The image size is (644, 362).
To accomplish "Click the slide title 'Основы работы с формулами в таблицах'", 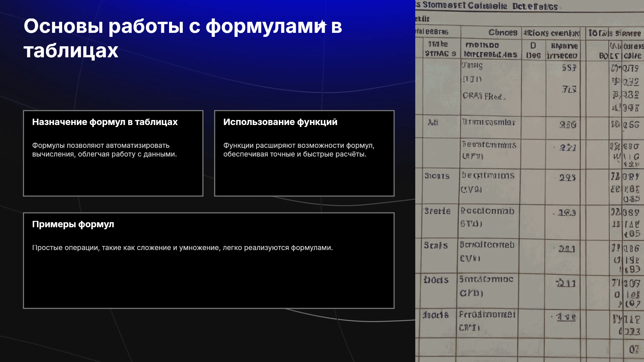I will point(183,38).
